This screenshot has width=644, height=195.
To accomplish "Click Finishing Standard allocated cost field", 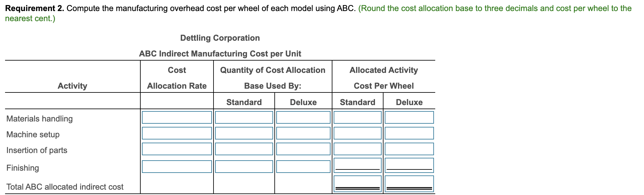I will click(357, 165).
